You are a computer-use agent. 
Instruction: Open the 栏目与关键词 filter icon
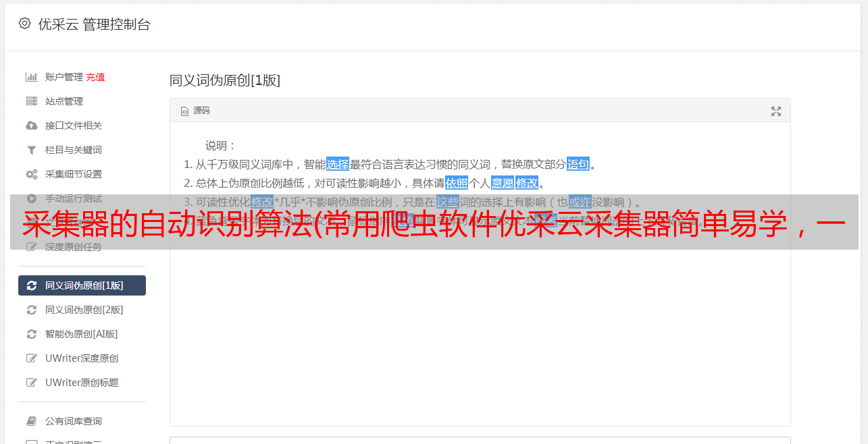coord(31,150)
